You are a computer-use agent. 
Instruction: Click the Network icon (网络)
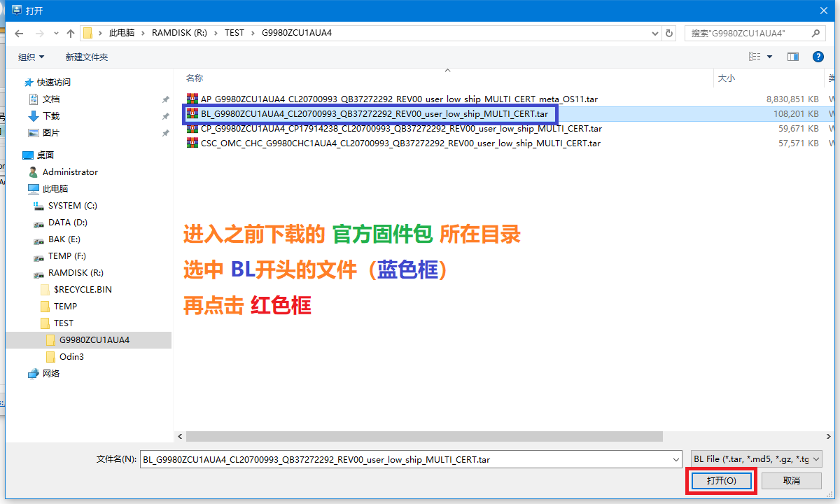(x=33, y=373)
